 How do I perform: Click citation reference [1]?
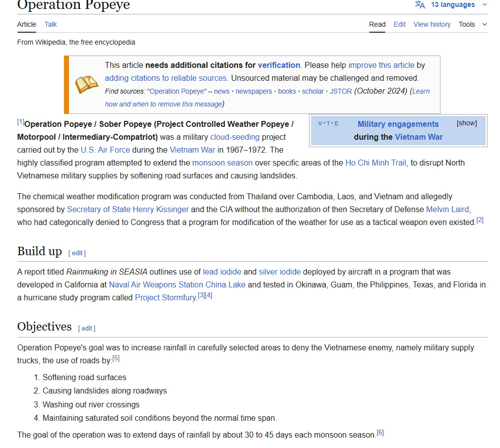point(21,122)
